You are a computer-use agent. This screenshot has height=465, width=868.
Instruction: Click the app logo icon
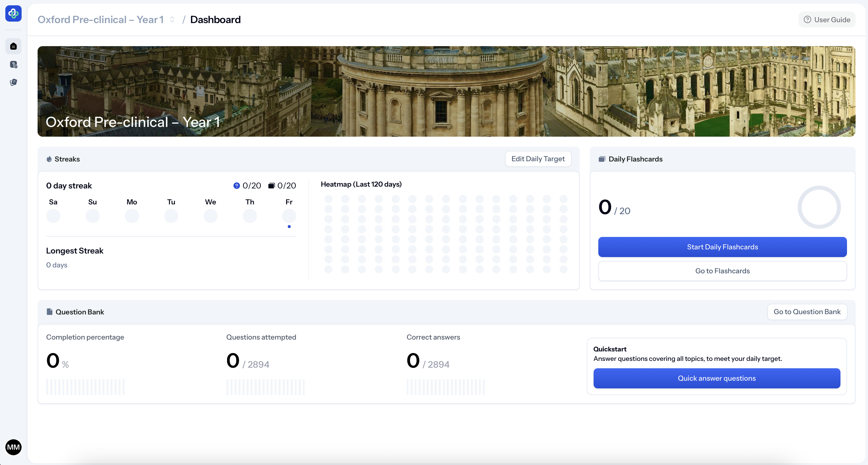click(x=14, y=14)
